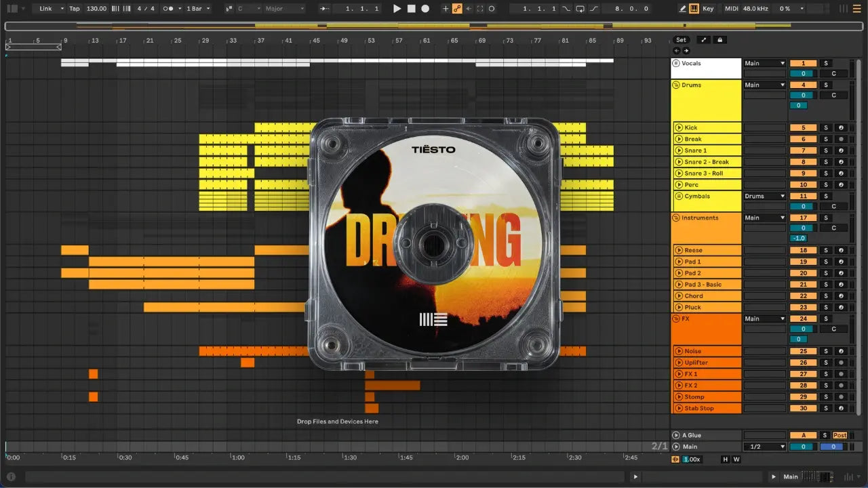868x488 pixels.
Task: Toggle computer MIDI keyboard icon
Action: [694, 9]
